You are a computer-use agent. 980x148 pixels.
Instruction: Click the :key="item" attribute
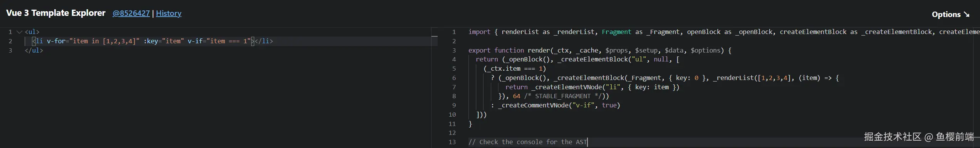click(x=164, y=41)
